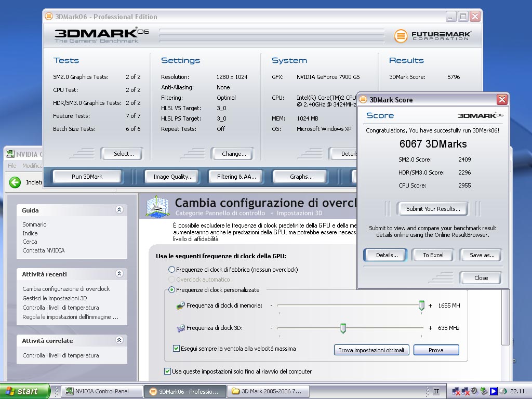532x399 pixels.
Task: Click Impostazioni 3D breadcrumb link
Action: tap(300, 213)
